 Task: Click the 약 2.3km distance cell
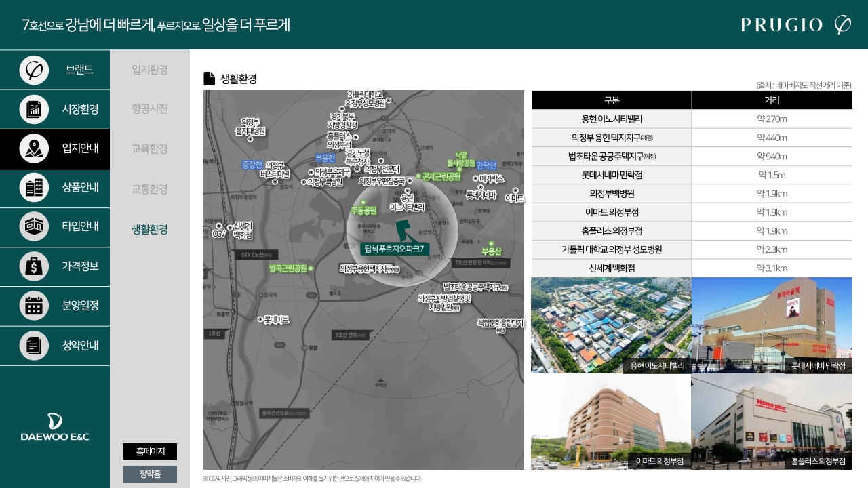(x=772, y=249)
